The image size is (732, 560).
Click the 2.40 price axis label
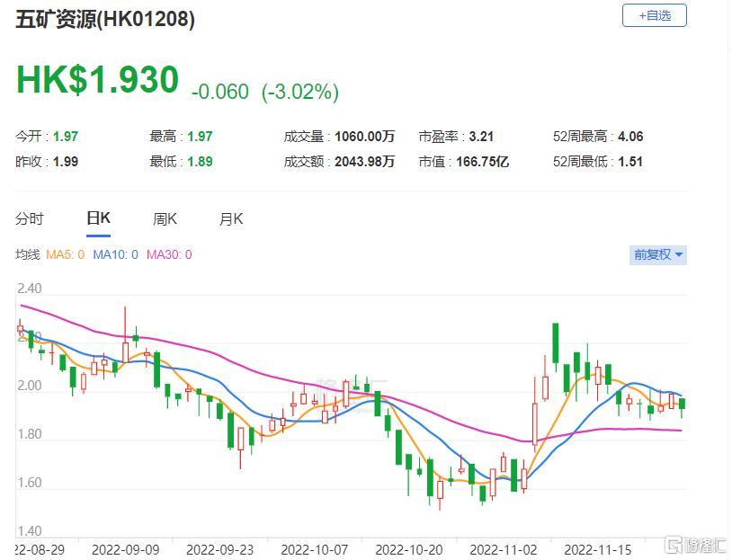click(30, 289)
